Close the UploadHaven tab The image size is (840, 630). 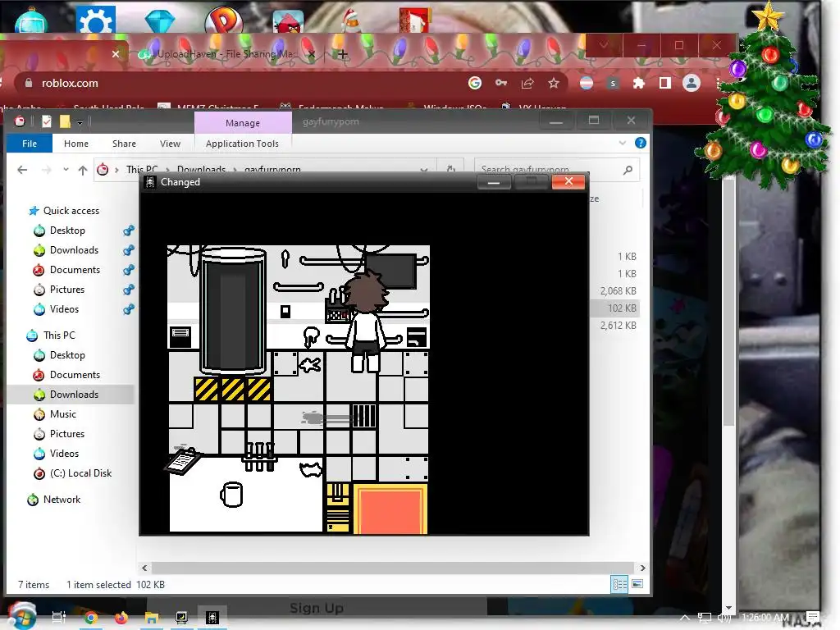point(312,54)
